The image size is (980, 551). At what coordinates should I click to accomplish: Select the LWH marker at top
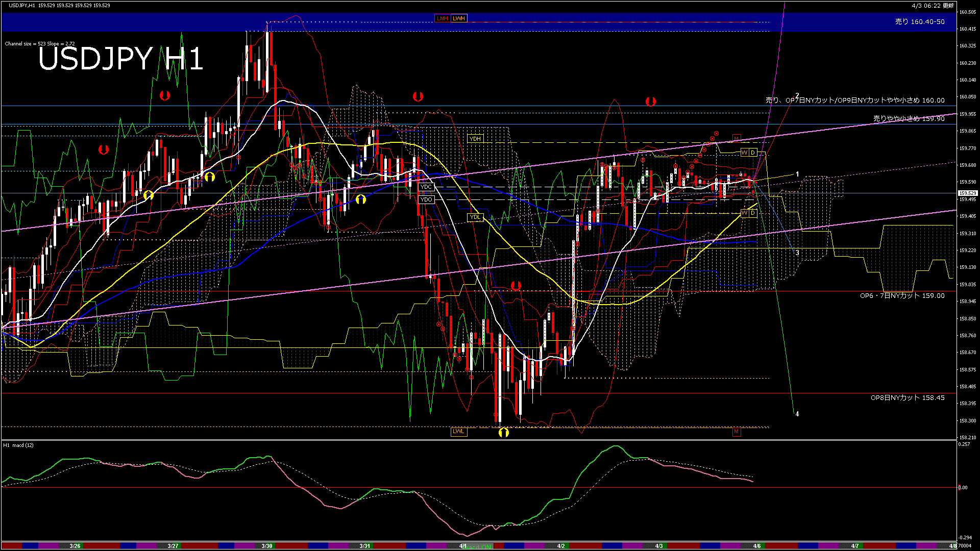(x=459, y=18)
